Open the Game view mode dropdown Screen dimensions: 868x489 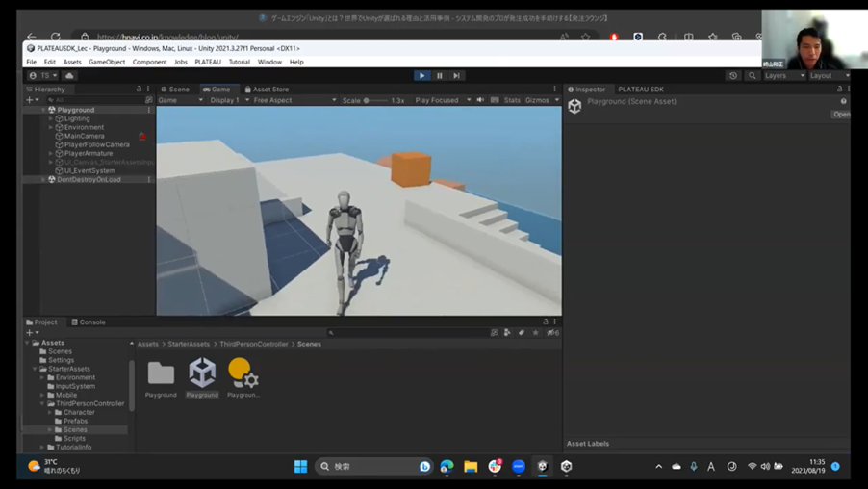click(x=181, y=100)
